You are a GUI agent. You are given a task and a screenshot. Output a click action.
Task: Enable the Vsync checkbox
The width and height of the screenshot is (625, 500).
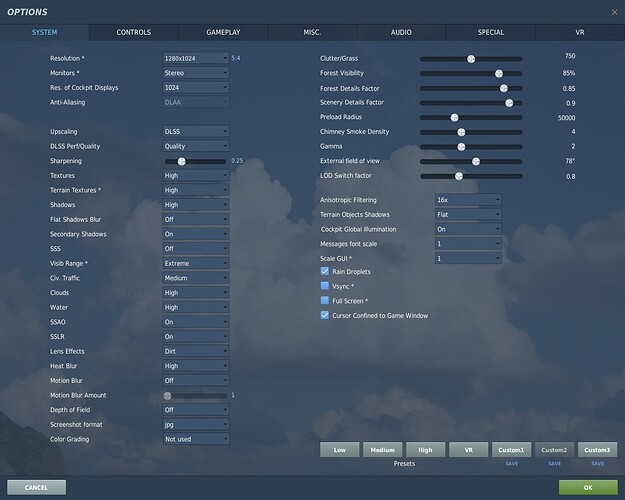click(324, 285)
